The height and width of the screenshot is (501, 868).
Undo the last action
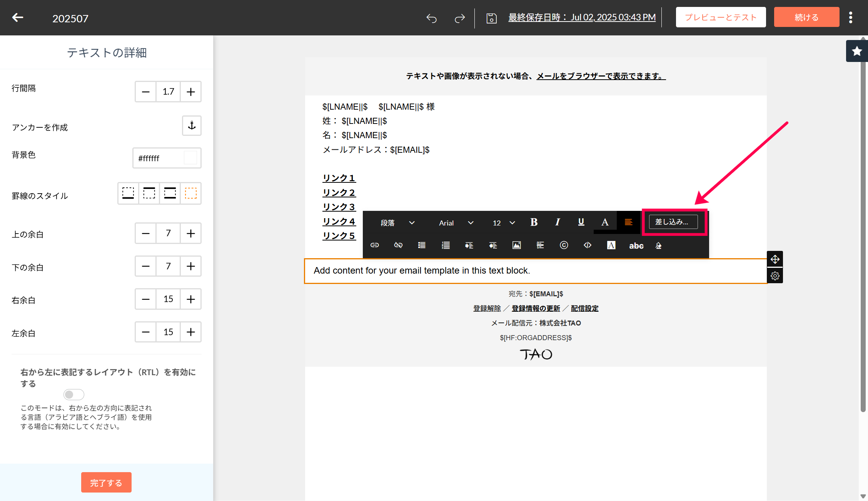click(431, 18)
